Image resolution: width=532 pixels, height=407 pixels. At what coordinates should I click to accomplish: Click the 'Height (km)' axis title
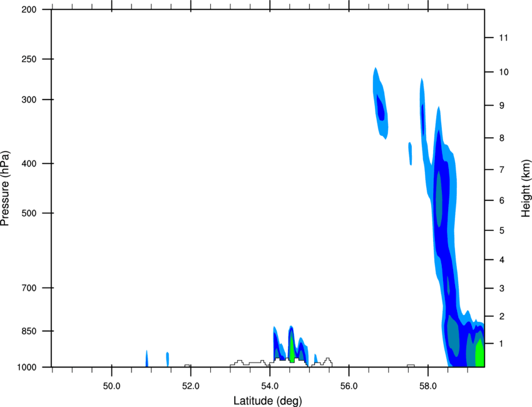[x=526, y=188]
